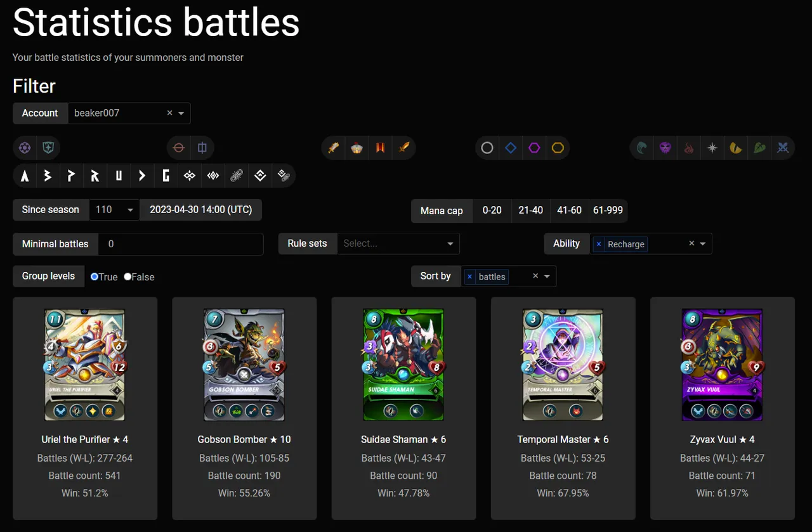Click the 'Zyvax Vuul ★ 4' name

point(723,439)
